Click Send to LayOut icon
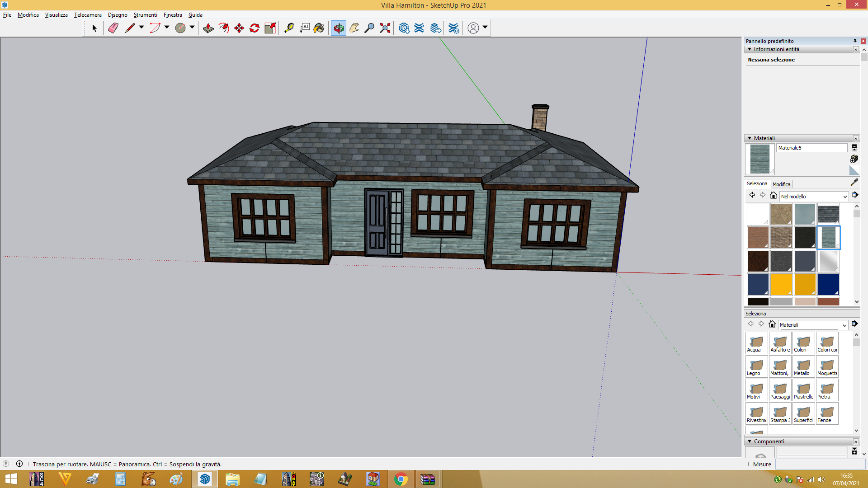868x488 pixels. tap(435, 28)
